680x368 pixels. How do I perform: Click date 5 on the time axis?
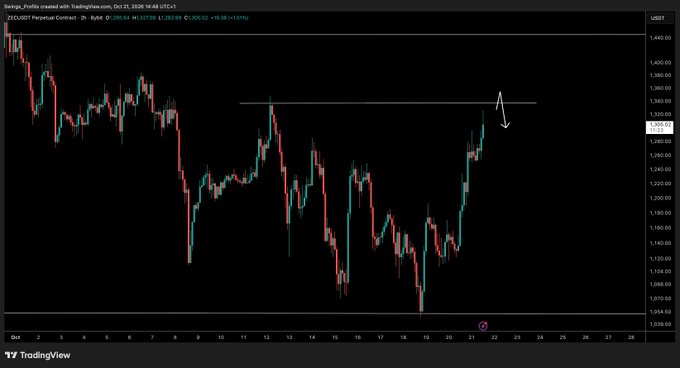[x=107, y=337]
